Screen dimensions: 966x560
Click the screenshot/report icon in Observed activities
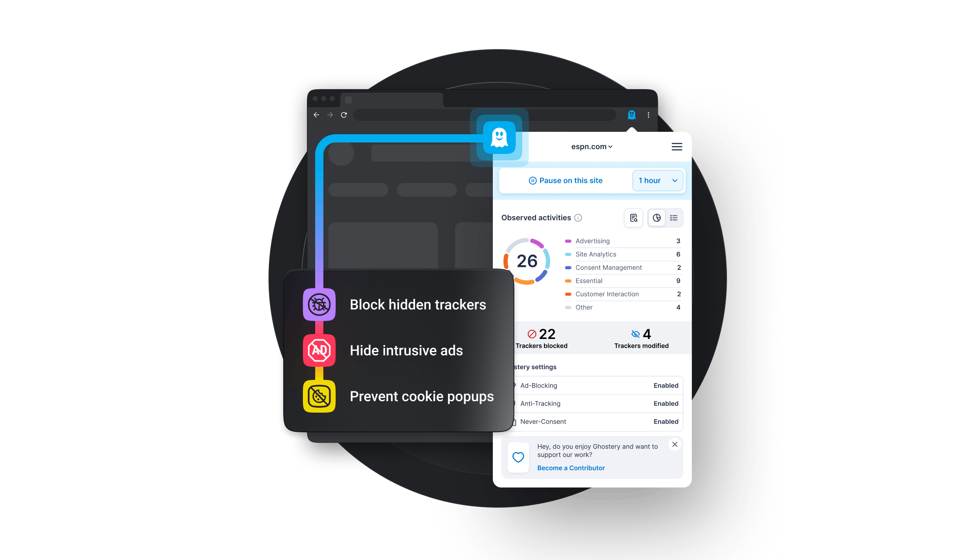633,217
